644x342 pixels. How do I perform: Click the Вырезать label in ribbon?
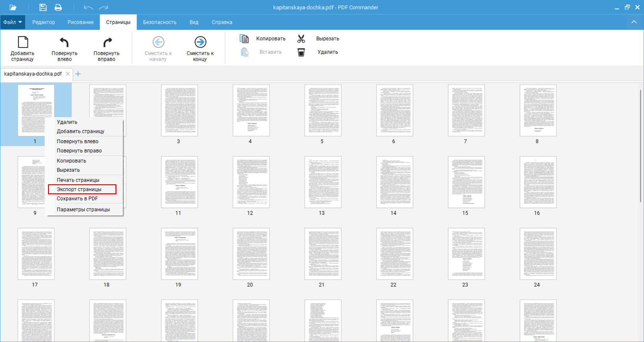coord(328,39)
